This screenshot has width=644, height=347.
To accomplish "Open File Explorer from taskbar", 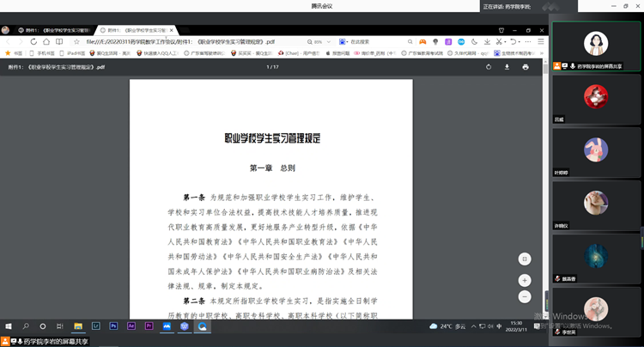I will tap(78, 326).
